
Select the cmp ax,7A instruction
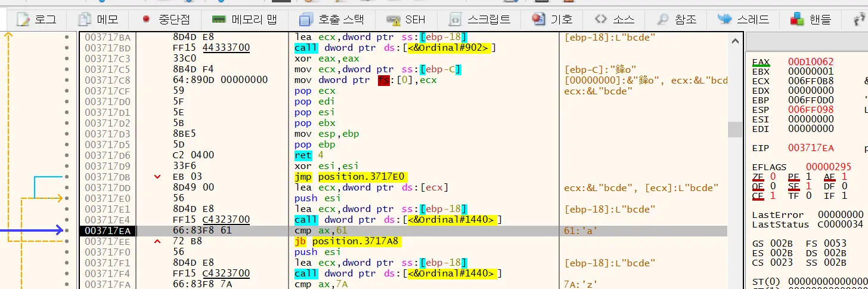pyautogui.click(x=321, y=284)
